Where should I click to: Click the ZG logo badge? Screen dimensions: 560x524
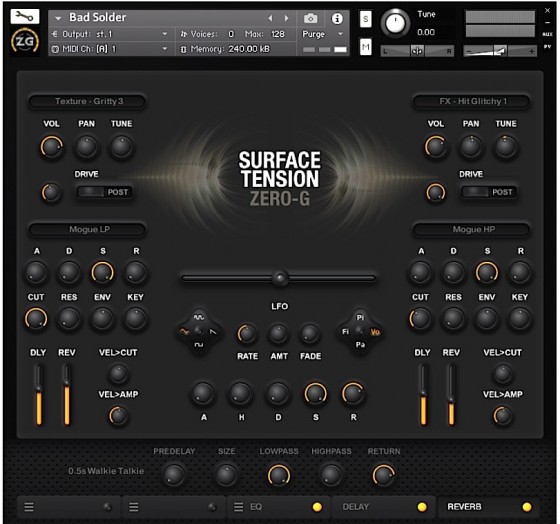click(25, 41)
